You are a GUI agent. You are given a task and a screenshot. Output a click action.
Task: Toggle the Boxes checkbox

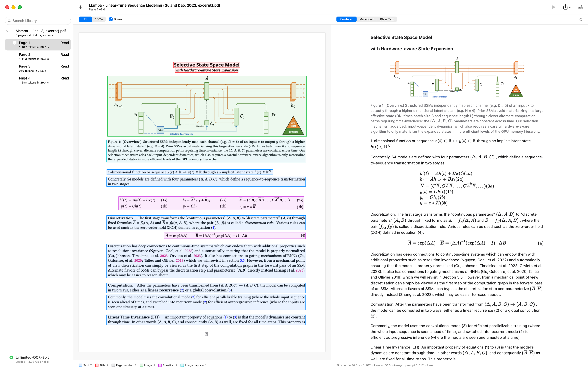click(x=111, y=19)
